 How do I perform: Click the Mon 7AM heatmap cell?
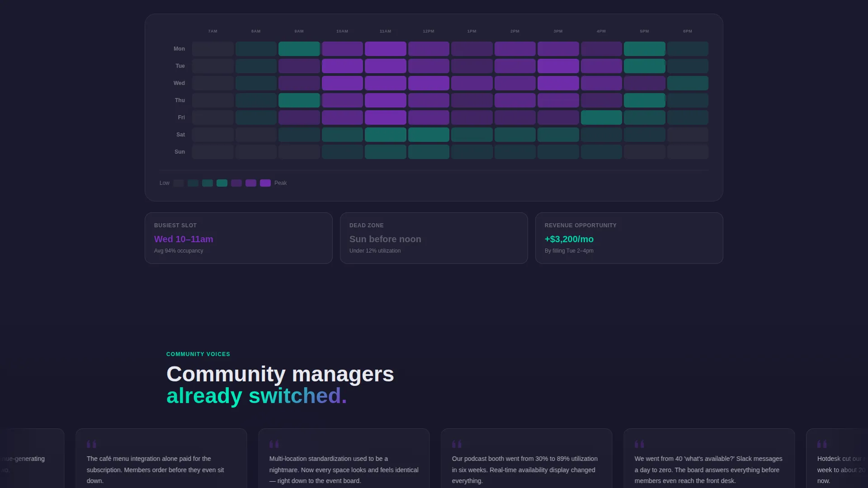(x=213, y=49)
